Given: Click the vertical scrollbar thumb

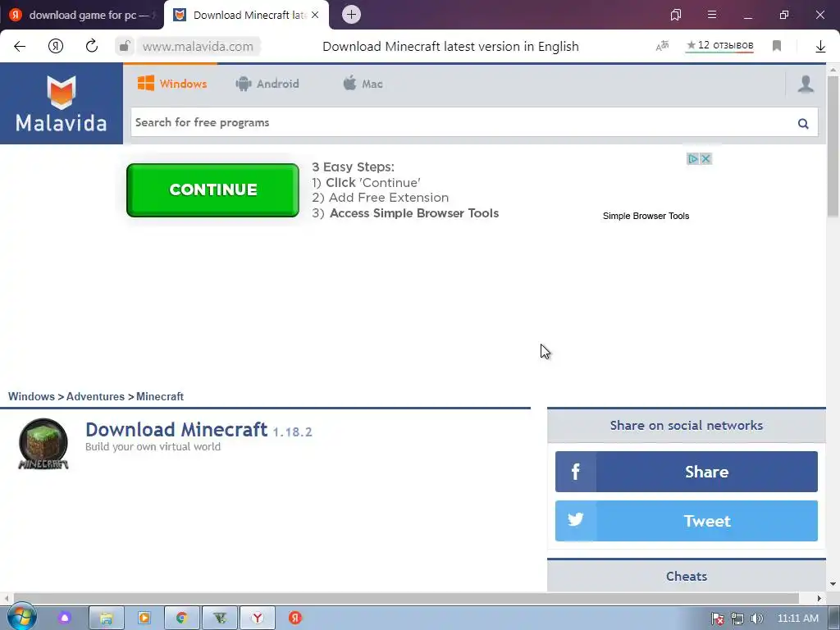Looking at the screenshot, I should (833, 146).
